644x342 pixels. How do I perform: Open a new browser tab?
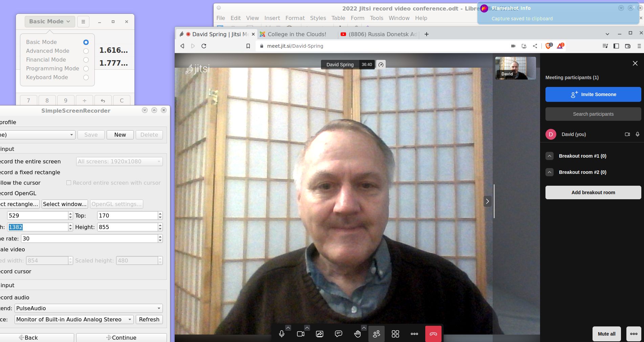[x=427, y=34]
